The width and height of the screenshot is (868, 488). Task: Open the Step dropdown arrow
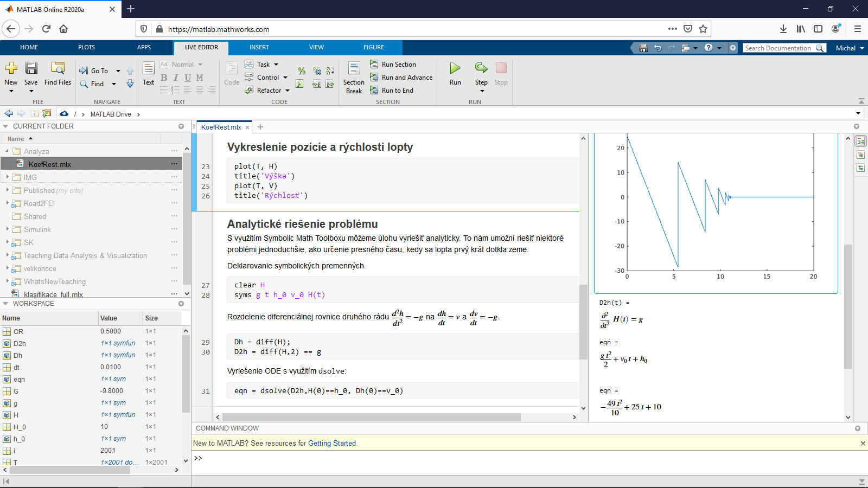482,91
